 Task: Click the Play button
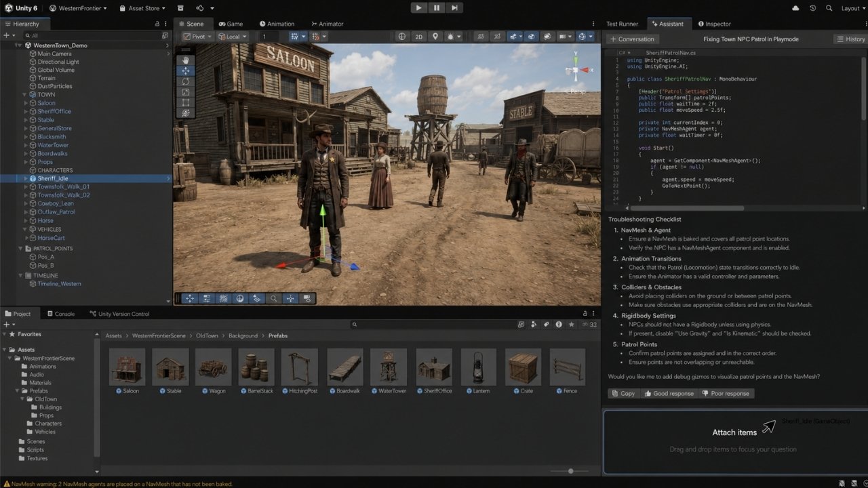point(418,8)
